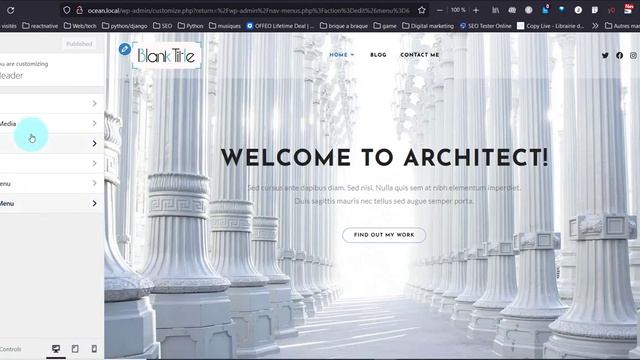This screenshot has height=360, width=640.
Task: Open the Digital marketing bookmark folder
Action: [428, 26]
